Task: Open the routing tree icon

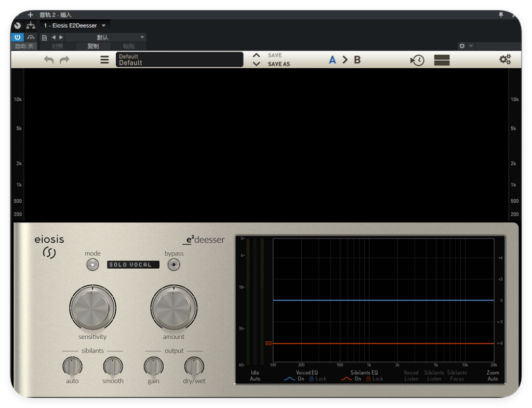Action: [31, 25]
